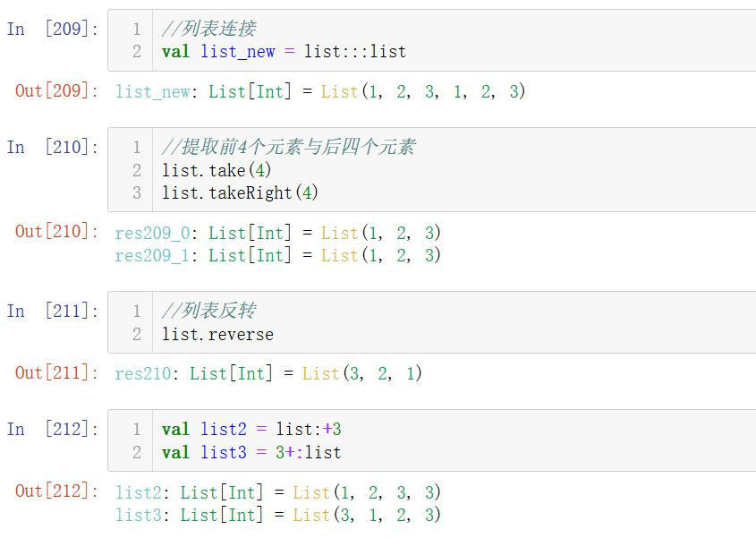The width and height of the screenshot is (756, 538).
Task: Click output line starting with res209_1
Action: 277,255
